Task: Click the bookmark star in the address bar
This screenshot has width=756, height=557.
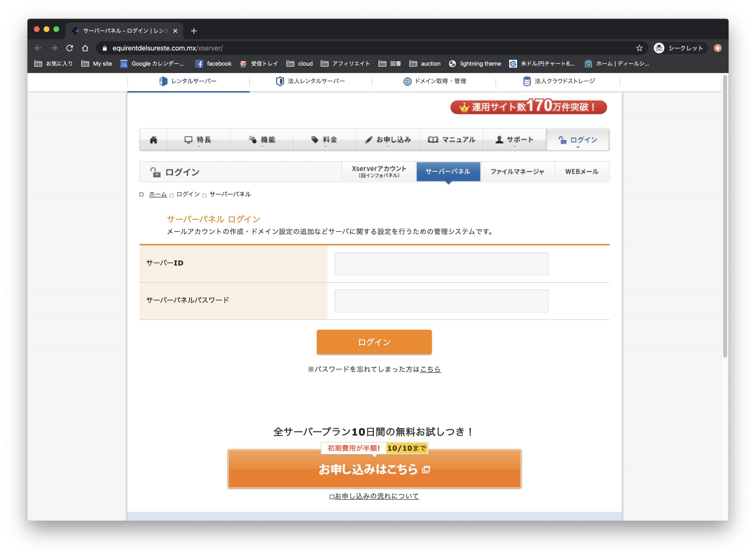Action: (639, 48)
